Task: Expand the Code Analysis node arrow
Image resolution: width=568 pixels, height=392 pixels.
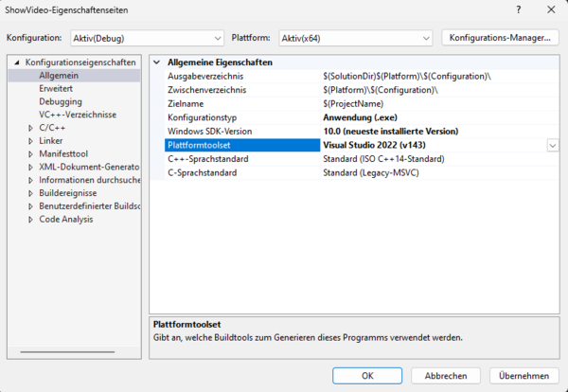Action: pyautogui.click(x=30, y=219)
